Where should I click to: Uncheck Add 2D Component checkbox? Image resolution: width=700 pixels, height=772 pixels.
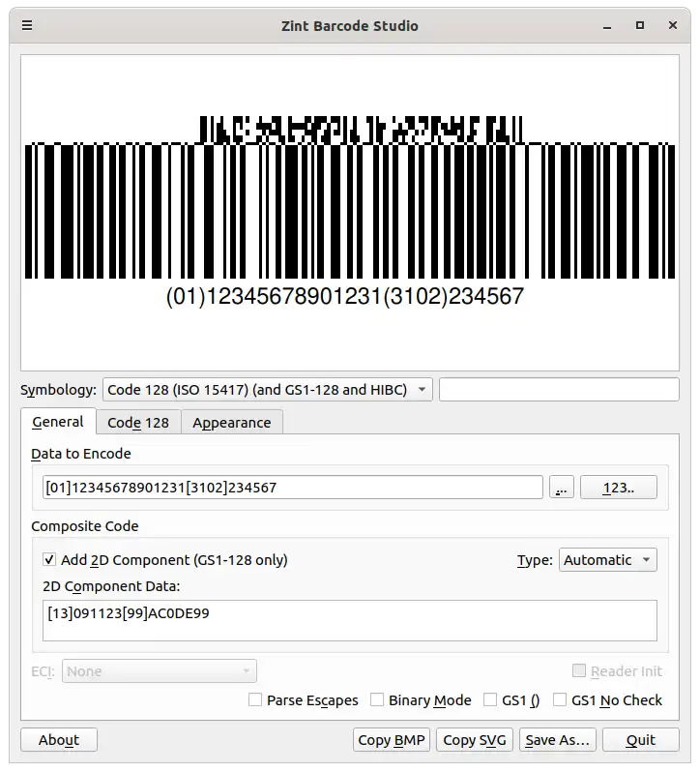click(x=49, y=560)
